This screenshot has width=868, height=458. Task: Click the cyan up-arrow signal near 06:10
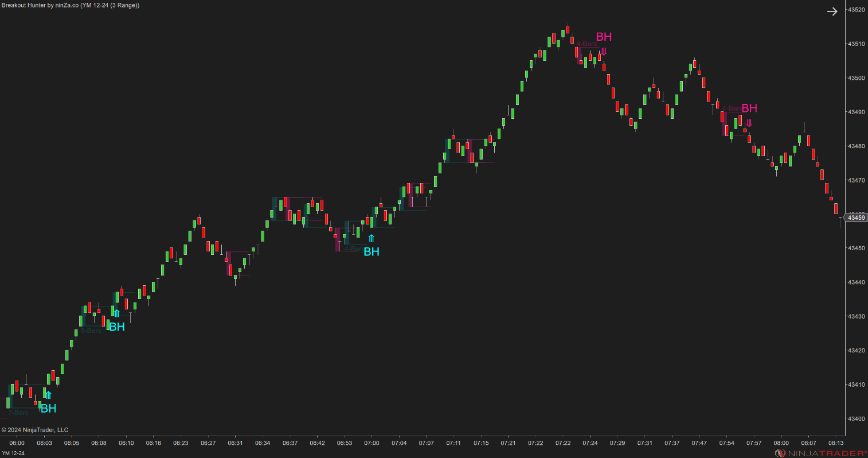click(116, 314)
